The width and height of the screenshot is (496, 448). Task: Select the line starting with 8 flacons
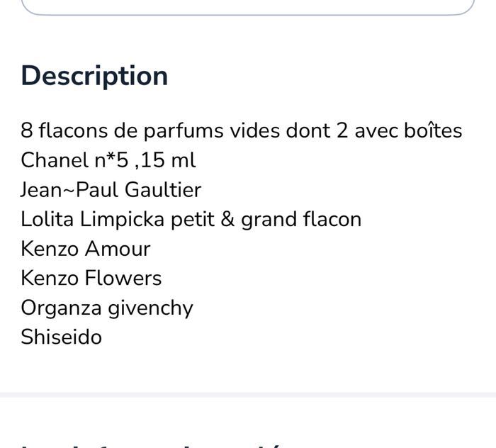click(242, 130)
